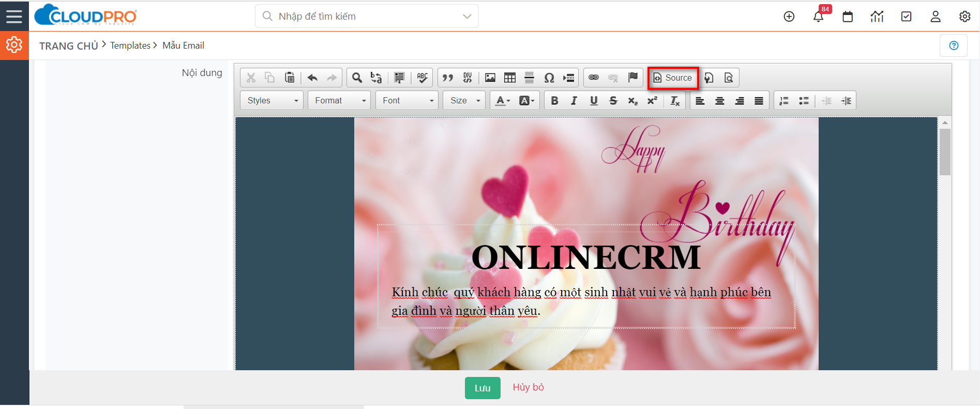The height and width of the screenshot is (409, 980).
Task: Run the ABC spell checker
Action: [423, 78]
